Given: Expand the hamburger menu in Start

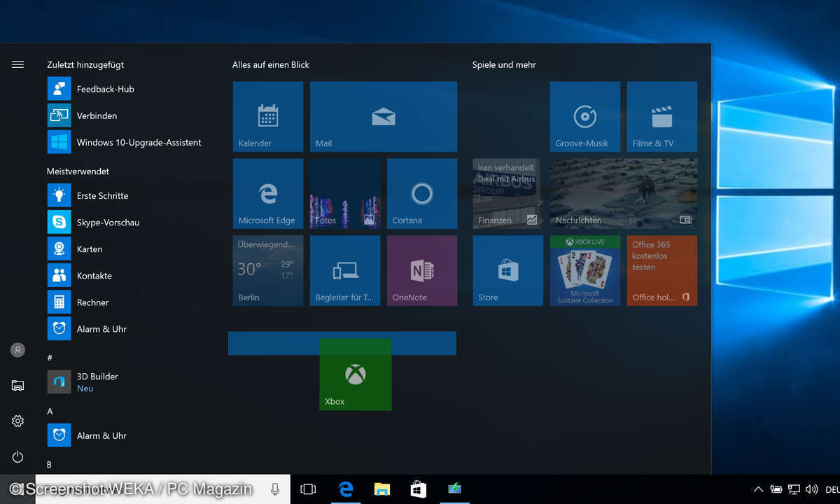Looking at the screenshot, I should pos(18,64).
